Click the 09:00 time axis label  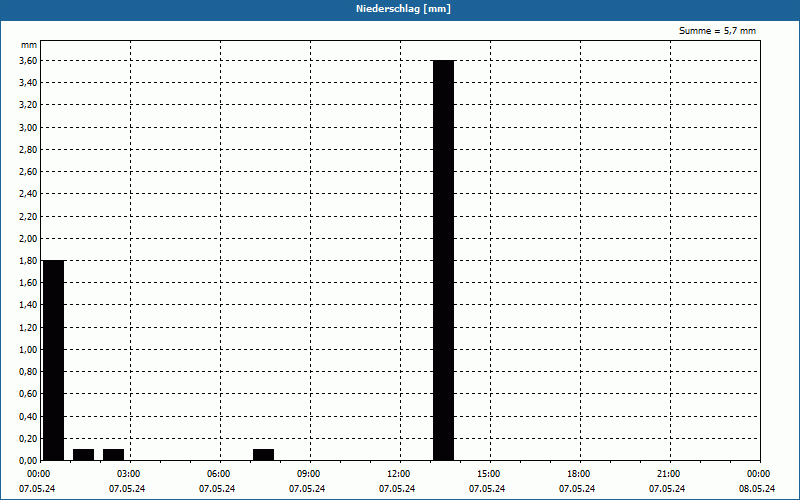[x=308, y=474]
